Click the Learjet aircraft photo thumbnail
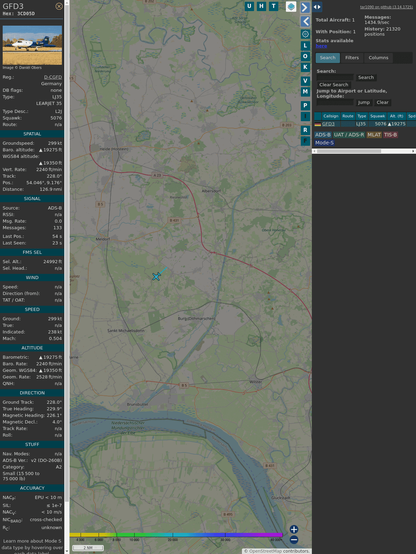 point(32,45)
